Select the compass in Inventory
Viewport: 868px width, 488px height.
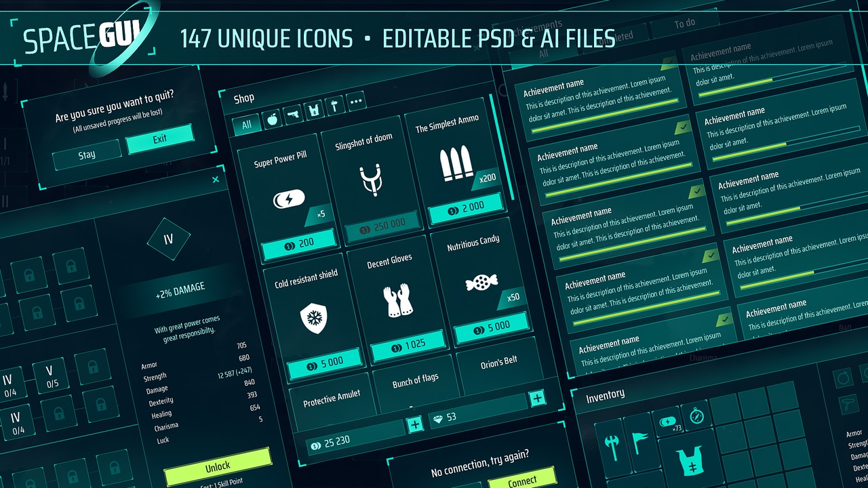pyautogui.click(x=696, y=416)
